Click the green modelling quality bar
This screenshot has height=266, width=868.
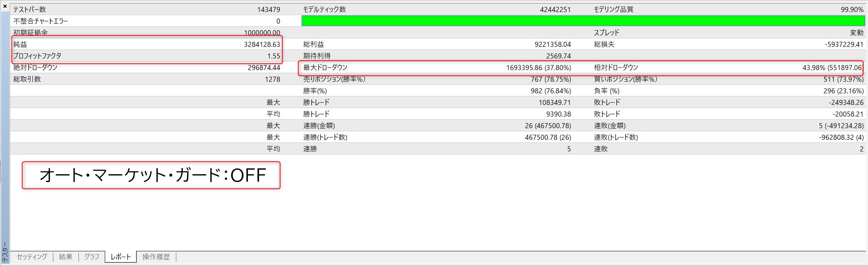point(583,21)
